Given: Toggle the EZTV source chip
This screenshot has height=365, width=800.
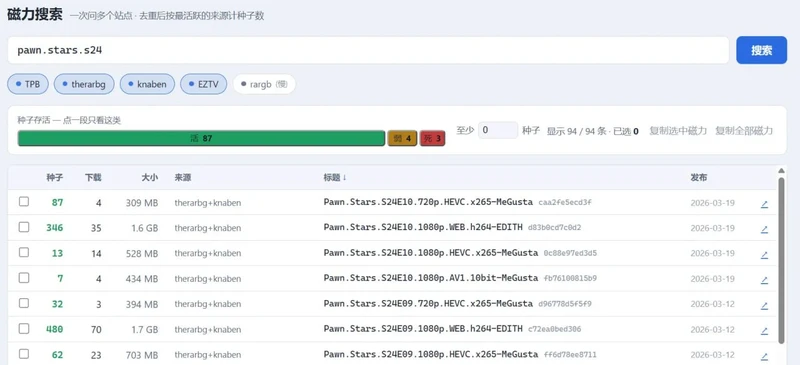Looking at the screenshot, I should (x=204, y=84).
